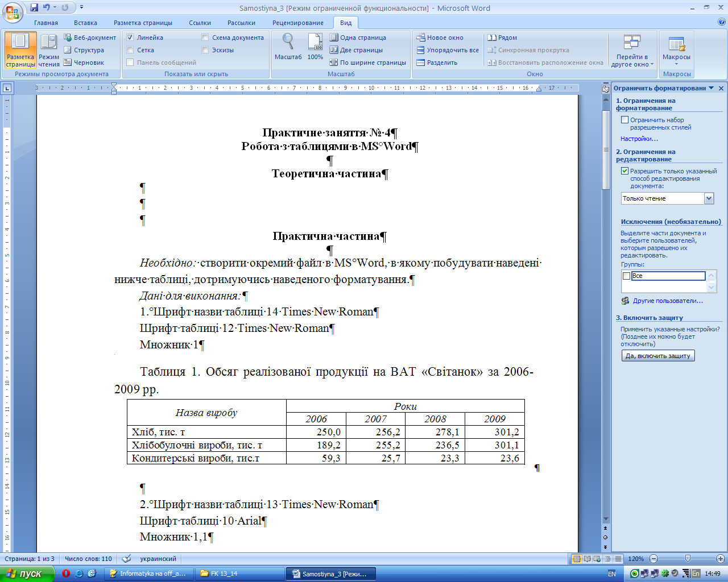Close the Ограничить форматирование task pane
This screenshot has width=728, height=582.
point(721,88)
